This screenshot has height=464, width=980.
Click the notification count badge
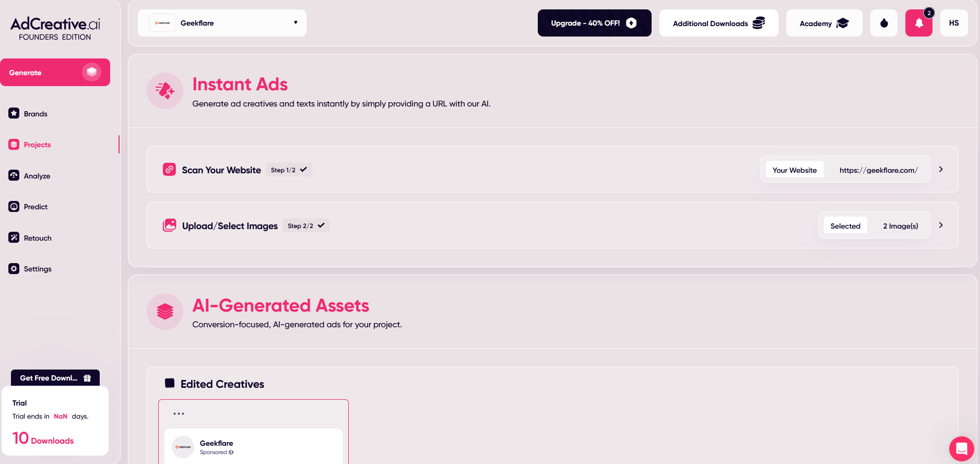coord(929,13)
